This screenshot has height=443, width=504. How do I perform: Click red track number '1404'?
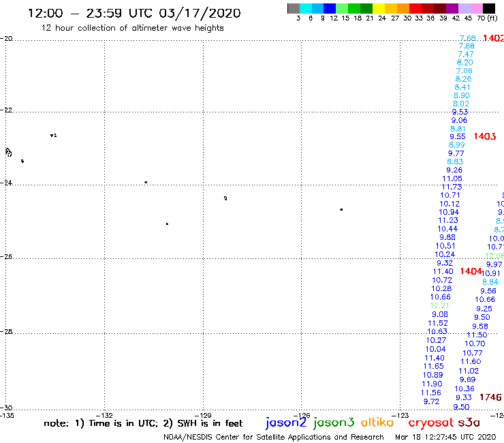click(471, 271)
